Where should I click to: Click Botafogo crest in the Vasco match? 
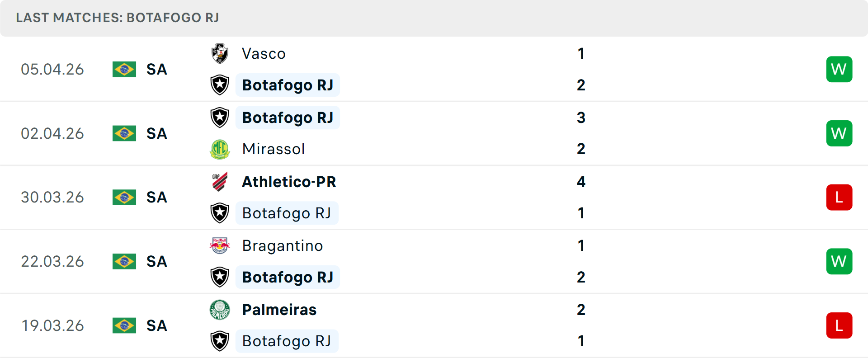click(x=220, y=85)
